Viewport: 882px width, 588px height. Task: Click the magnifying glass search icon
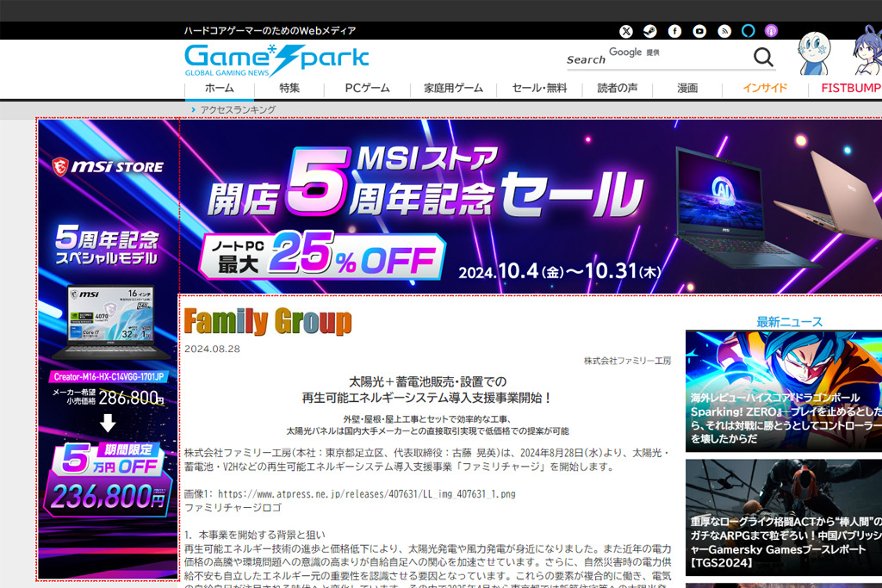(x=763, y=57)
